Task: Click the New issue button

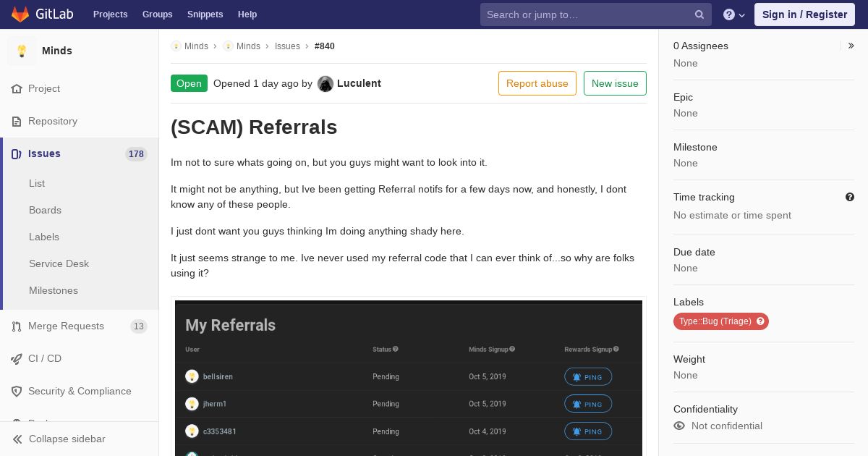Action: coord(615,83)
